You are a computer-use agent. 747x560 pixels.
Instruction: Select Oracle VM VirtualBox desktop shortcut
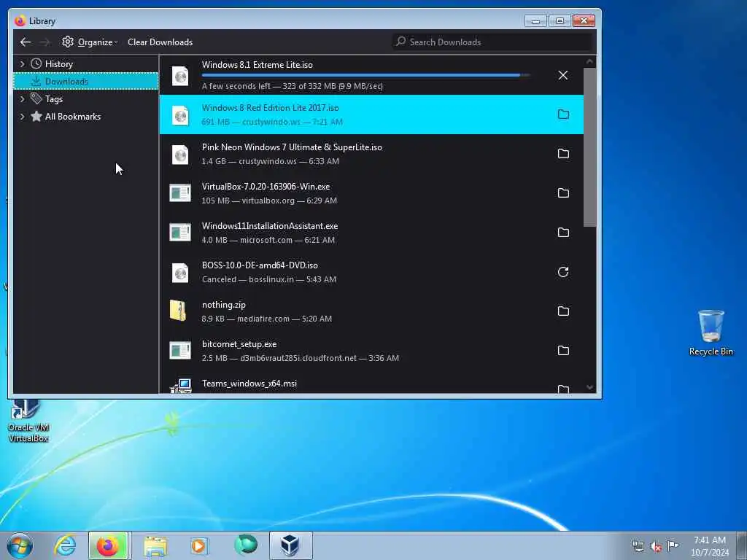28,421
